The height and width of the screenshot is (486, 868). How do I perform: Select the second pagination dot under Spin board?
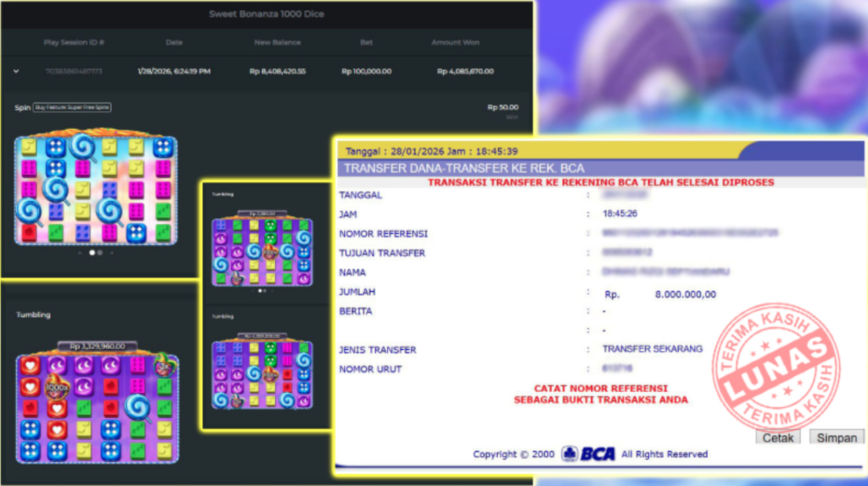point(100,253)
